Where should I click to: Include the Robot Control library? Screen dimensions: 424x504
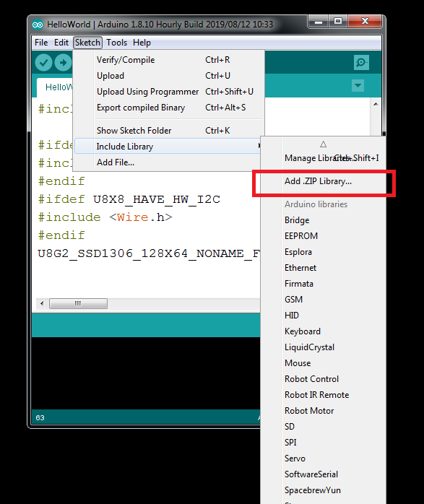click(324, 379)
